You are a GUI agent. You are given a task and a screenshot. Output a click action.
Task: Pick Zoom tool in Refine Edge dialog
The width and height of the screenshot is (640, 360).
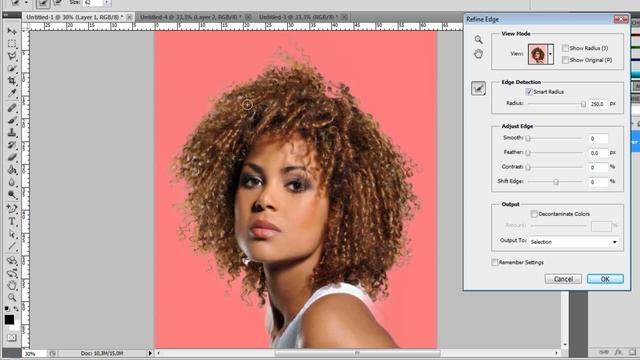click(478, 40)
